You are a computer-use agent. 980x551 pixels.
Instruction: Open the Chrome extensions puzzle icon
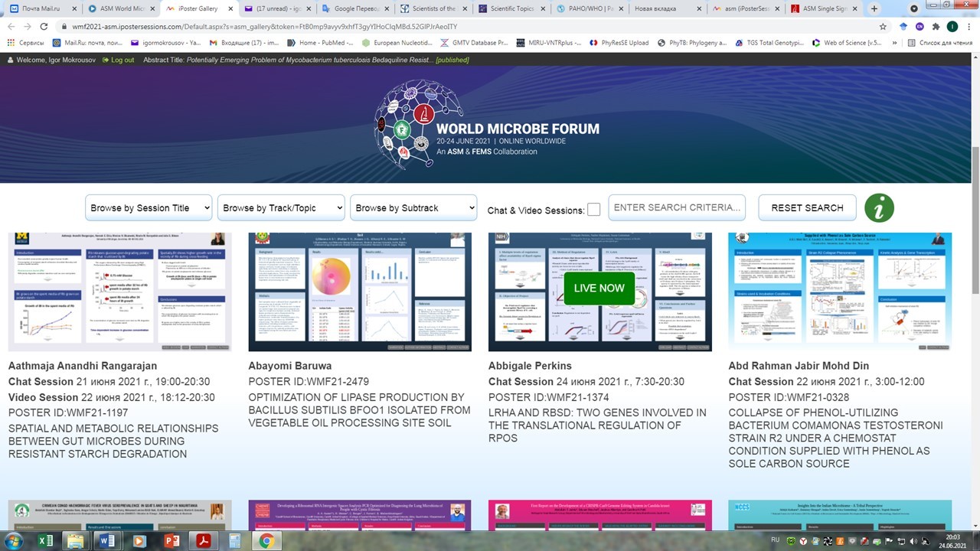(x=936, y=26)
